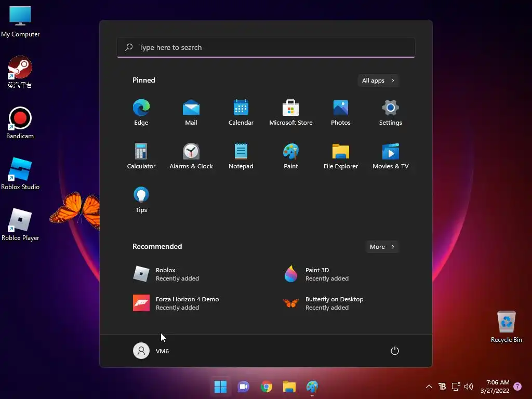The width and height of the screenshot is (532, 399).
Task: Open the Tips app
Action: 141,200
